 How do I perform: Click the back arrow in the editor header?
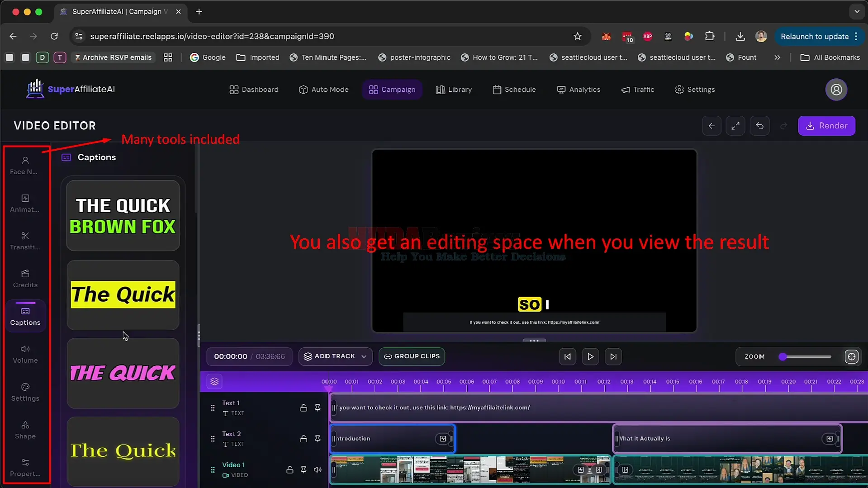(x=711, y=126)
